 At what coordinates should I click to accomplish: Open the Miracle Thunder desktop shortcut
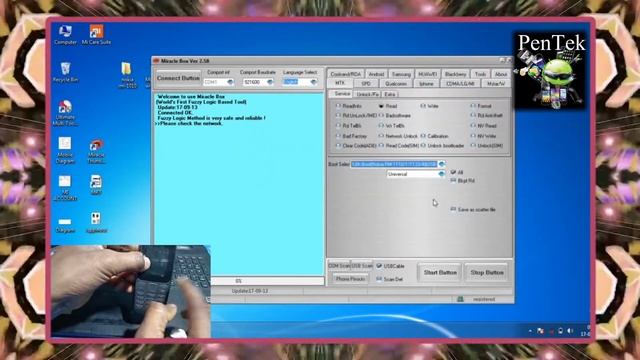pyautogui.click(x=96, y=151)
